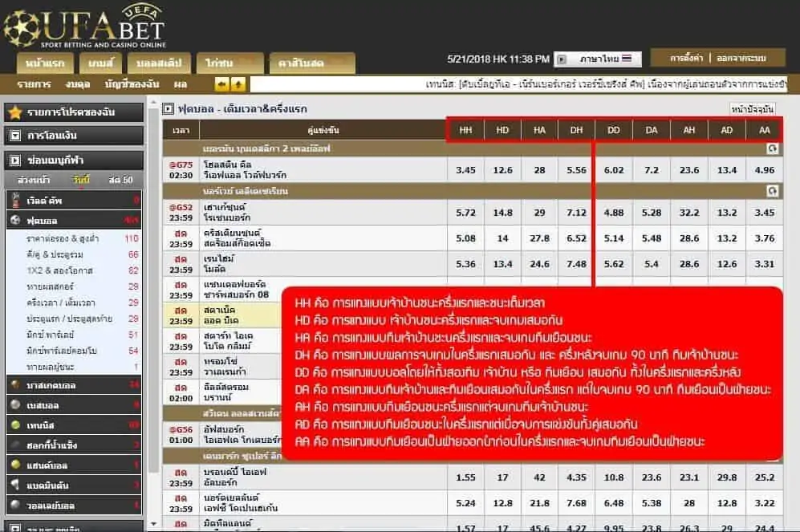
Task: Choose the 32.2 AH odds for โรเซนบอร์ก match
Action: click(x=689, y=212)
